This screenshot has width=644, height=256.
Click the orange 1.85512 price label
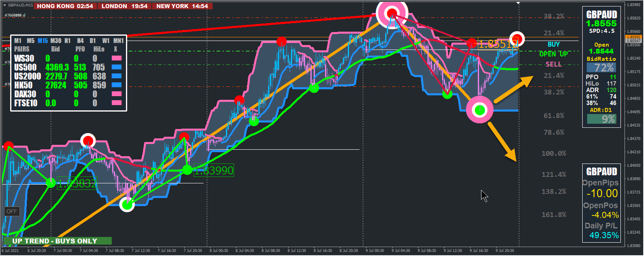497,44
